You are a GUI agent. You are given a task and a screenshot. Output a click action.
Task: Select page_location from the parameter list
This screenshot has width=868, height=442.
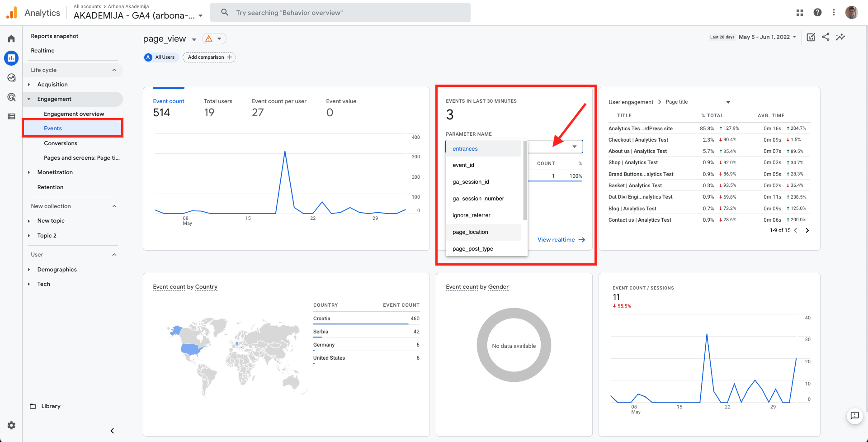[x=470, y=232]
